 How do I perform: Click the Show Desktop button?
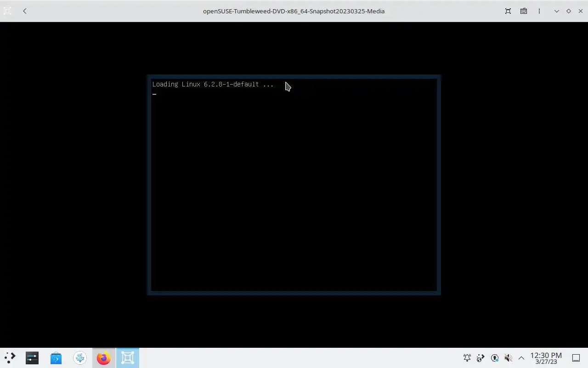tap(576, 358)
